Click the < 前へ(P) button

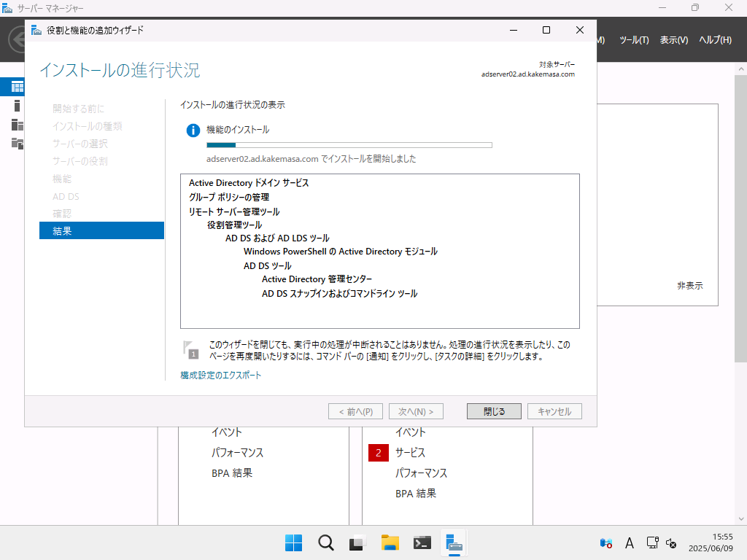point(355,411)
